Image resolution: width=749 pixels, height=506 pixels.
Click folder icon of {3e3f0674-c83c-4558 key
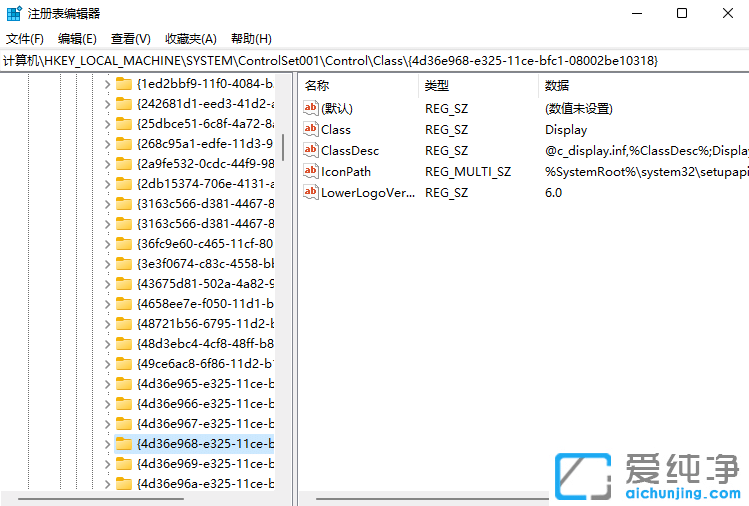(x=124, y=264)
